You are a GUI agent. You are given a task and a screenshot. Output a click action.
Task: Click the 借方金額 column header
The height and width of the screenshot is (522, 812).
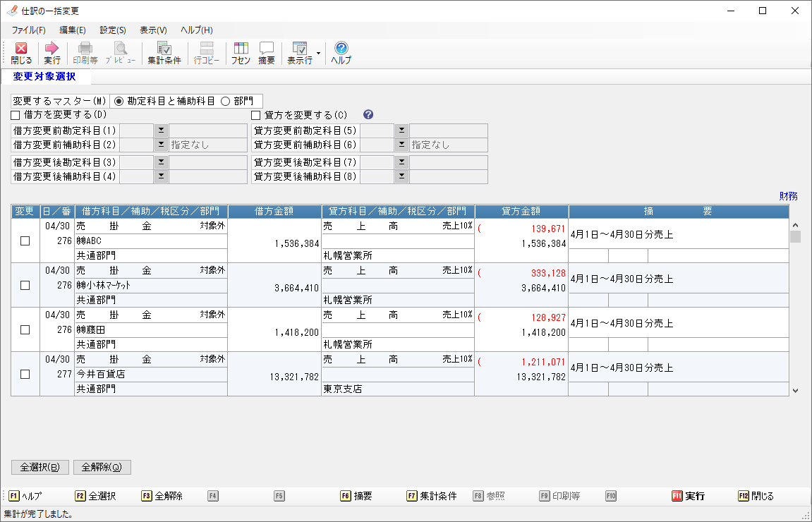click(x=274, y=212)
